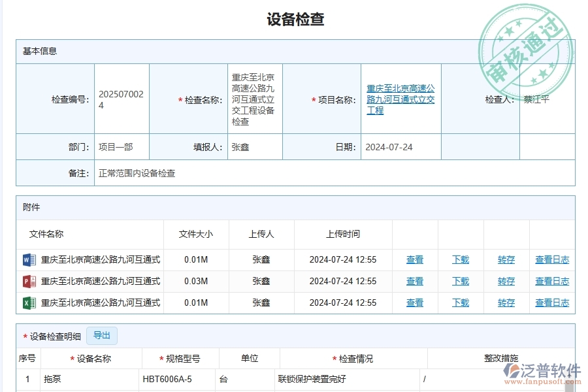The height and width of the screenshot is (392, 588).
Task: Expand the 设备检查明细 section
Action: tap(56, 335)
